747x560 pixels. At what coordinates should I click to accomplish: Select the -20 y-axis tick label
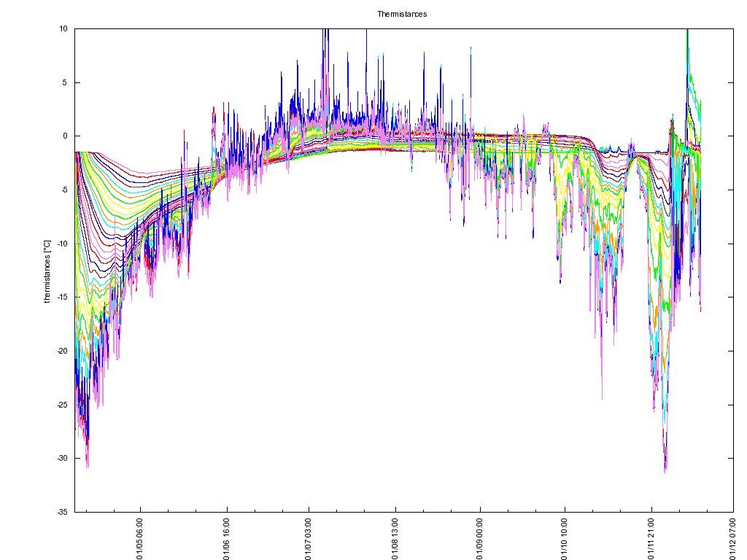[61, 351]
